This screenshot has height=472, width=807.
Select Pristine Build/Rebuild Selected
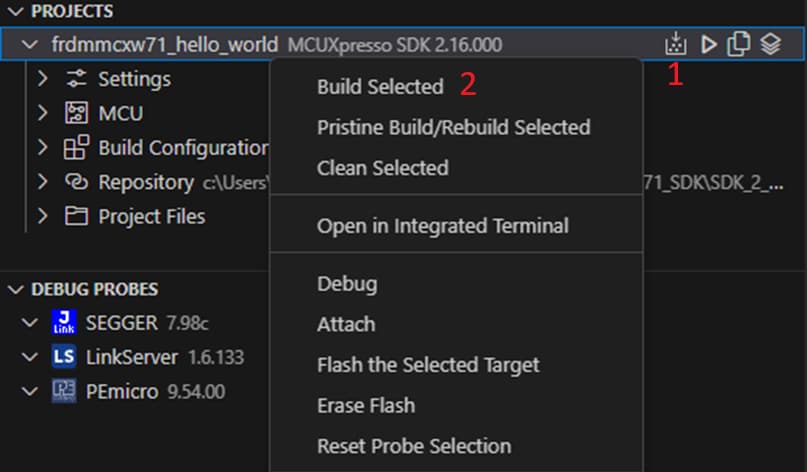pos(453,127)
